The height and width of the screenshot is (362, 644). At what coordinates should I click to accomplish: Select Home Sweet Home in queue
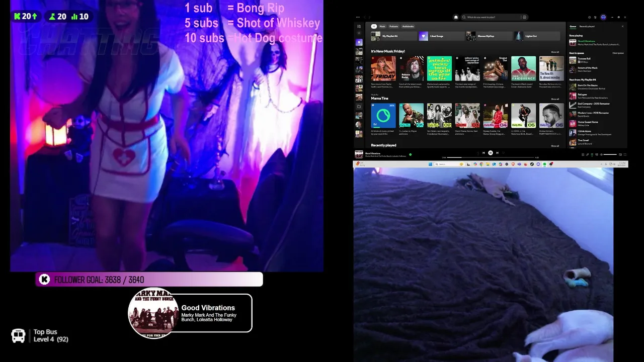tap(597, 123)
